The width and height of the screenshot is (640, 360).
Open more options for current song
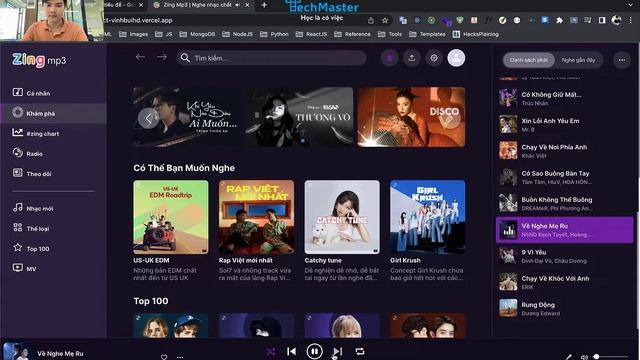pos(180,357)
